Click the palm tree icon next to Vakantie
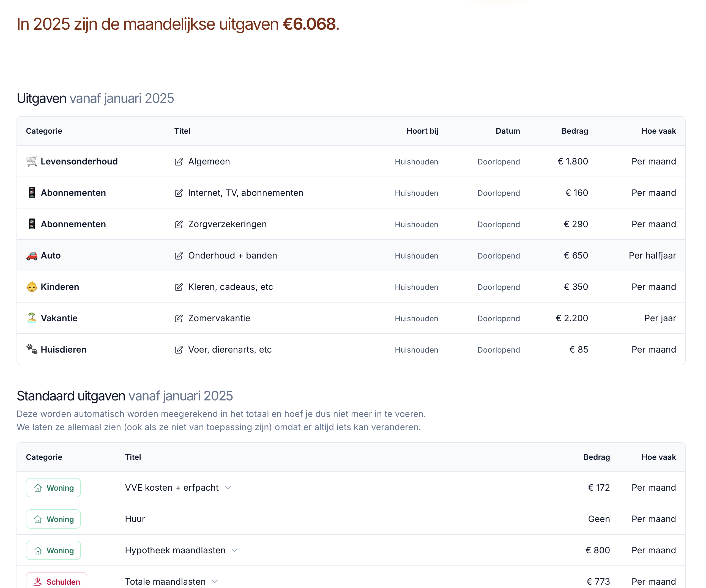 [31, 318]
